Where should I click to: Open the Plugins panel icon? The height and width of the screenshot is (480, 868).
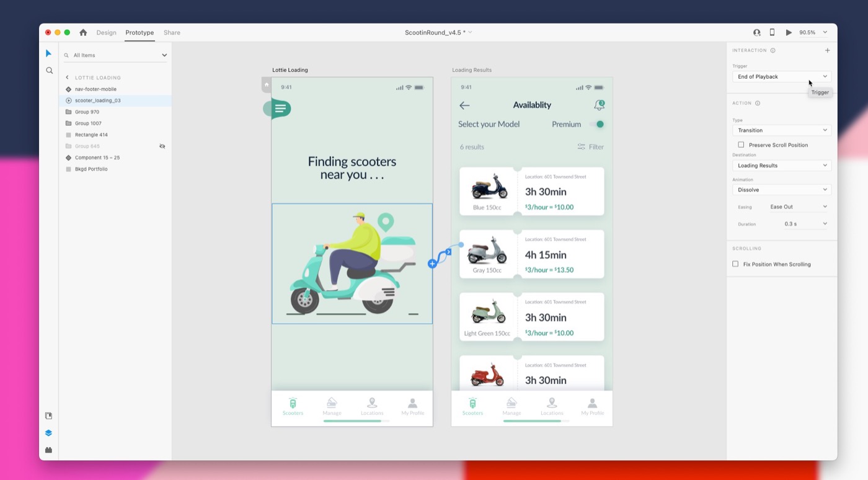pyautogui.click(x=49, y=450)
